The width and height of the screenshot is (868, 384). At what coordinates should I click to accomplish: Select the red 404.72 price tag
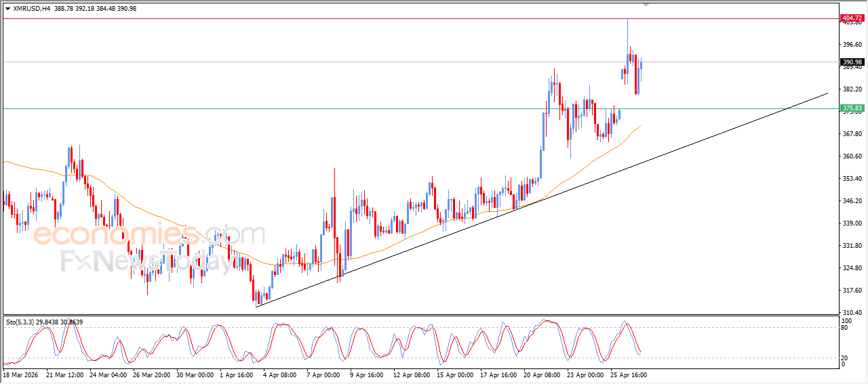point(852,18)
